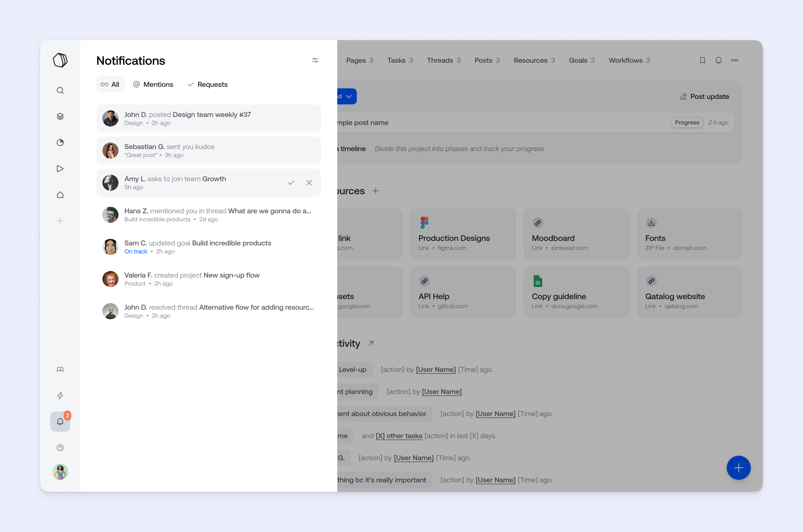Click the help question mark icon
The width and height of the screenshot is (803, 532).
[x=60, y=447]
